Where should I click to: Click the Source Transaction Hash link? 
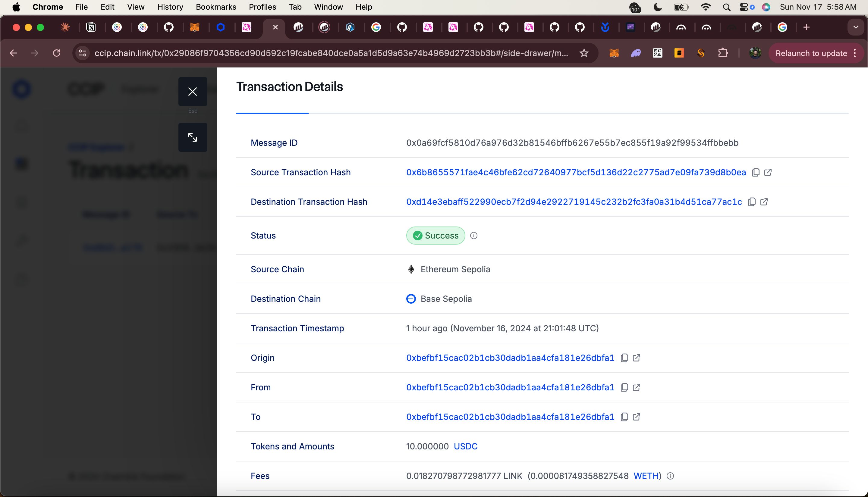(x=576, y=172)
